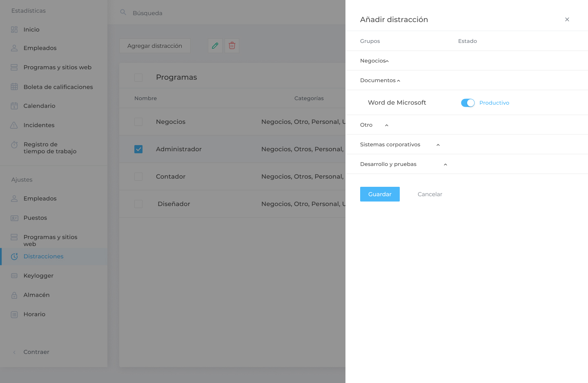
Task: Close the Añadir distracción panel
Action: tap(567, 20)
